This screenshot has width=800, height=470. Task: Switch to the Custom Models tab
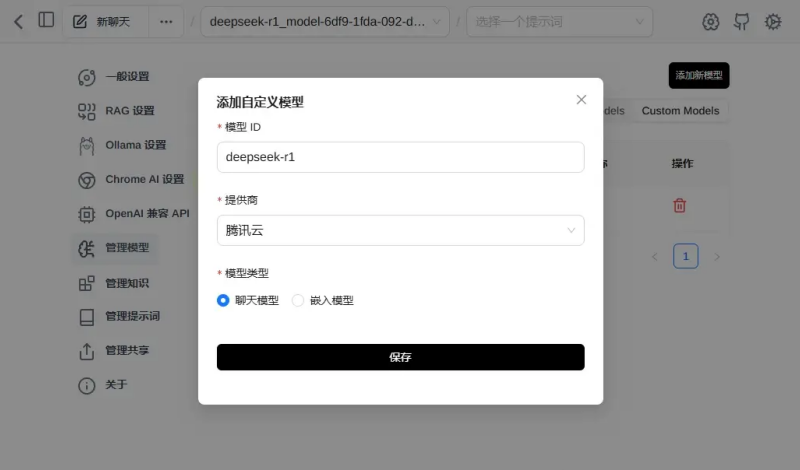(x=680, y=111)
